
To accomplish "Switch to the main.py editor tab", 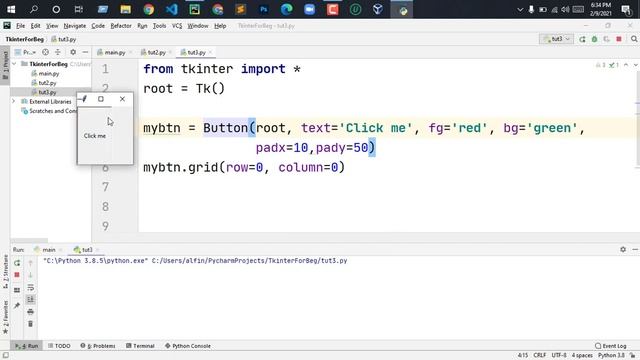I will [x=114, y=52].
